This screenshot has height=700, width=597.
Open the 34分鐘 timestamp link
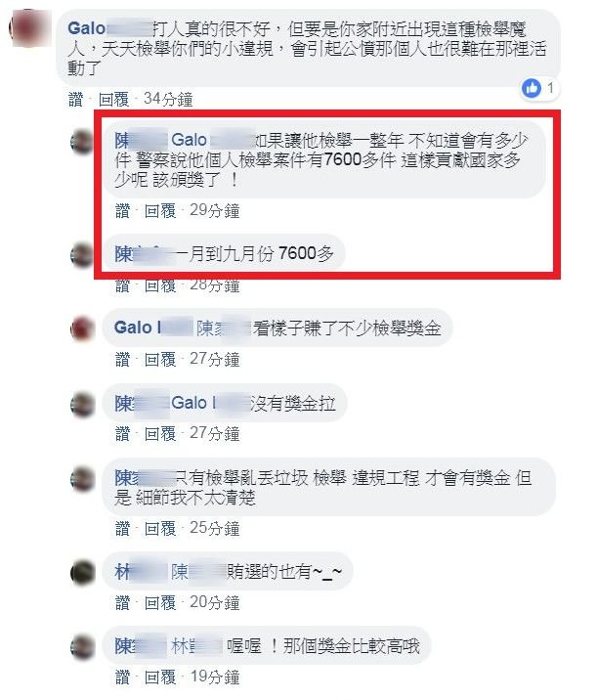click(168, 99)
